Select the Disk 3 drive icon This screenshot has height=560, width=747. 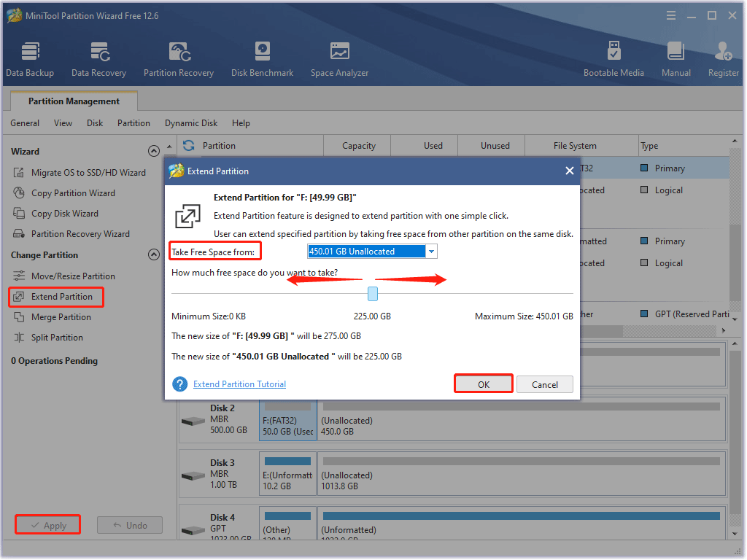coord(193,475)
